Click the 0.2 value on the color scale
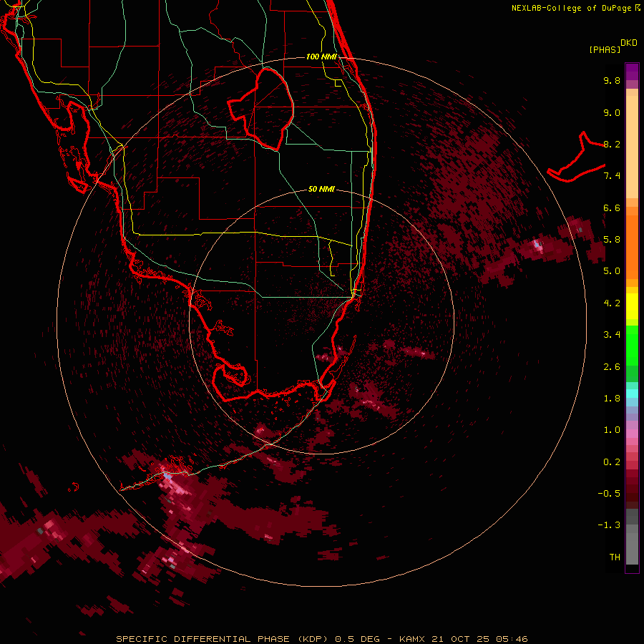Image resolution: width=644 pixels, height=644 pixels. coord(612,462)
